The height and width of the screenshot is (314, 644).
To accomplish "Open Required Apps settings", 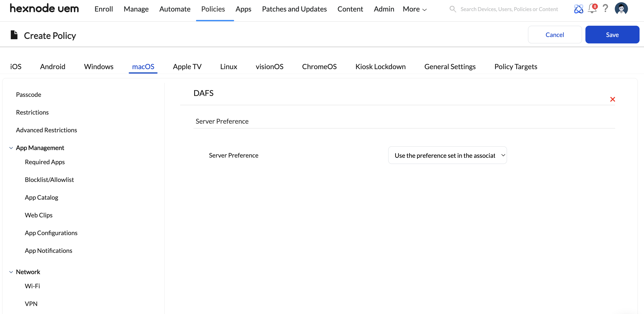I will pos(45,162).
